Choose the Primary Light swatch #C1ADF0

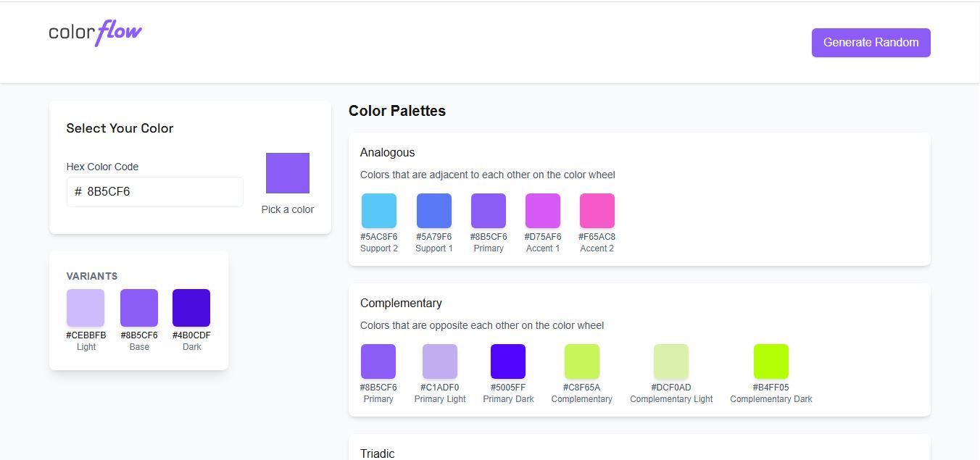coord(440,361)
